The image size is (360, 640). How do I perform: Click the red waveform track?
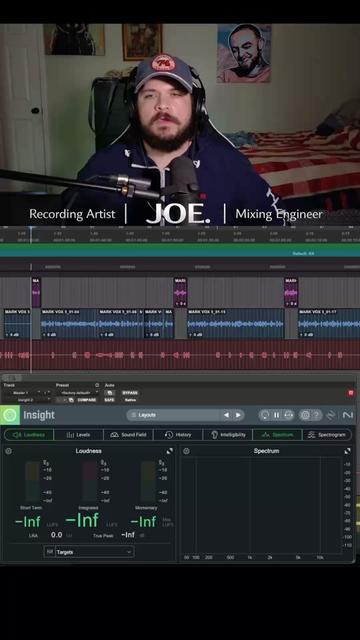180,355
